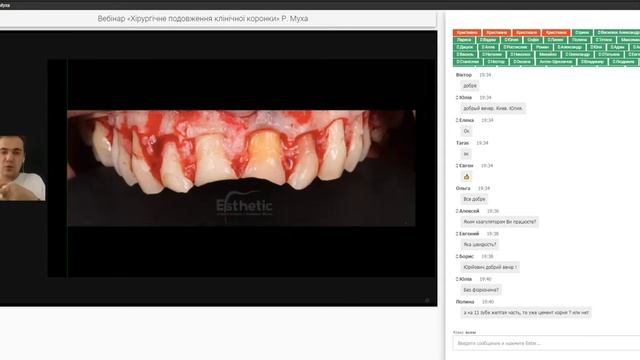This screenshot has height=360, width=640.
Task: Click the message 'Юрійович добрий вечір !'
Action: click(x=490, y=267)
